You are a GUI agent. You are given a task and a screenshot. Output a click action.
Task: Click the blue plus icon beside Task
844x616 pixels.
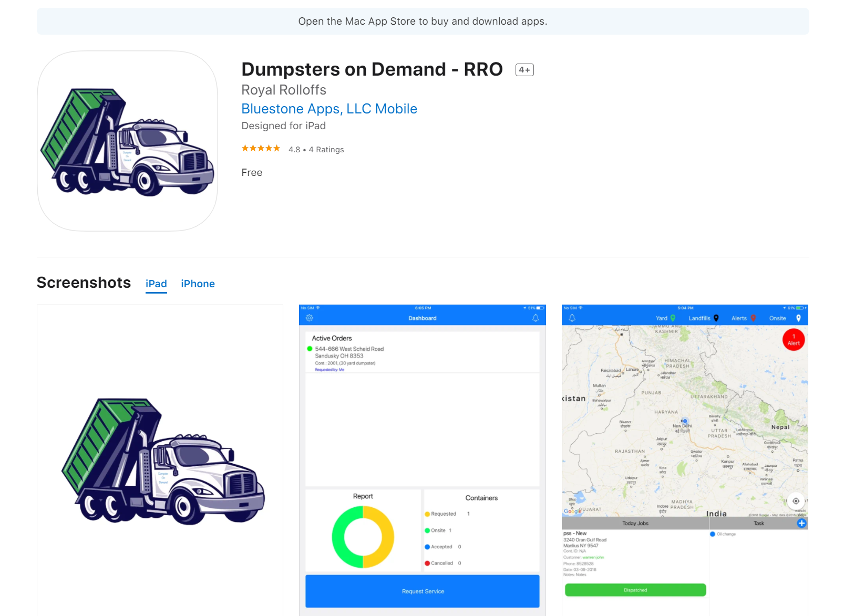(x=801, y=524)
